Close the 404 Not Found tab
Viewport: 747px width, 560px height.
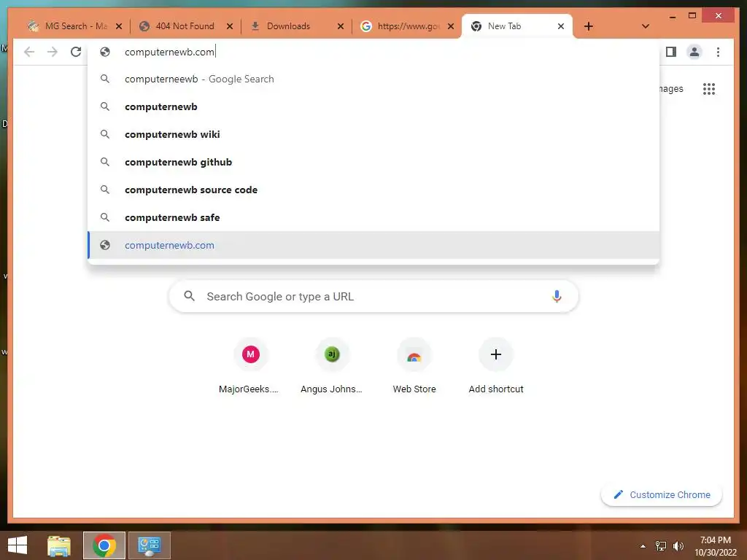click(230, 26)
